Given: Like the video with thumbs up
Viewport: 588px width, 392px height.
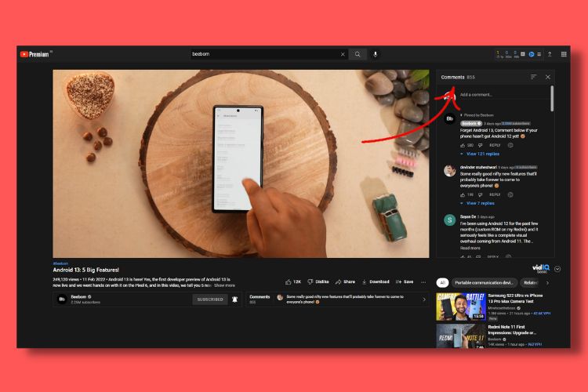Looking at the screenshot, I should (x=293, y=281).
